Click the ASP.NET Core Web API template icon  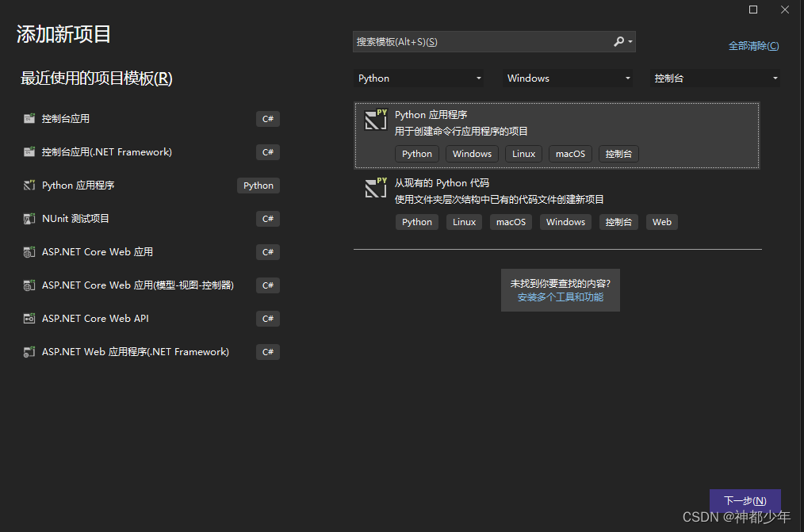pos(29,318)
